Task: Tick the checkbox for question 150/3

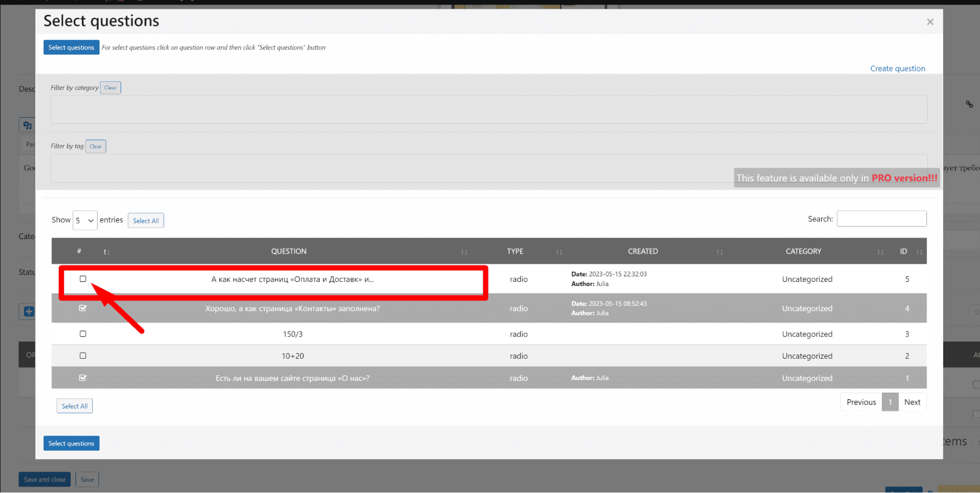Action: coord(83,334)
